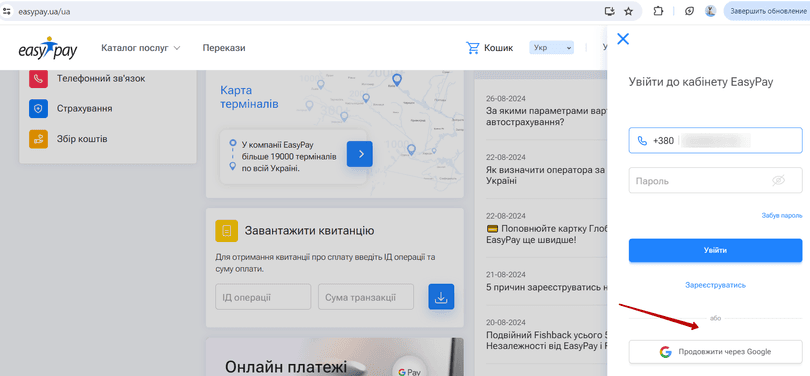Click the blue Увійти button
This screenshot has height=376, width=810.
click(715, 250)
